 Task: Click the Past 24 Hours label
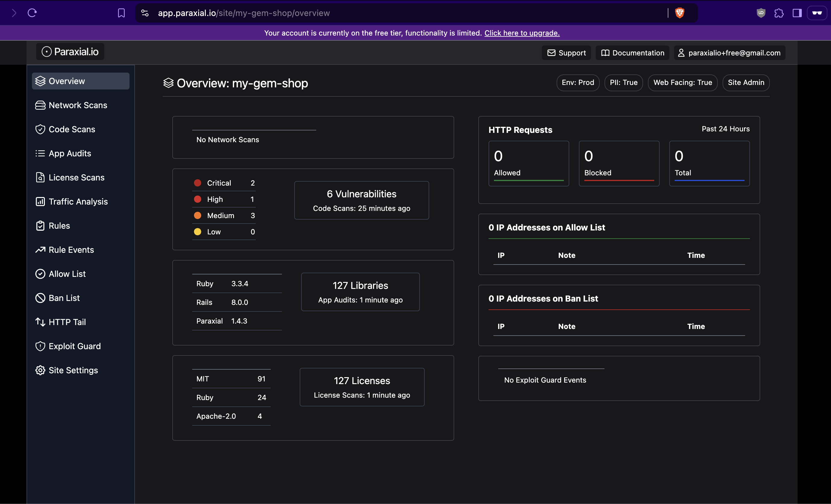click(726, 129)
